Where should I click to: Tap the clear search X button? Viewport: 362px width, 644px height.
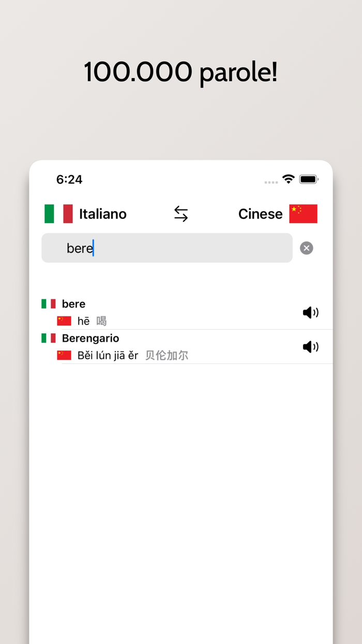[306, 247]
